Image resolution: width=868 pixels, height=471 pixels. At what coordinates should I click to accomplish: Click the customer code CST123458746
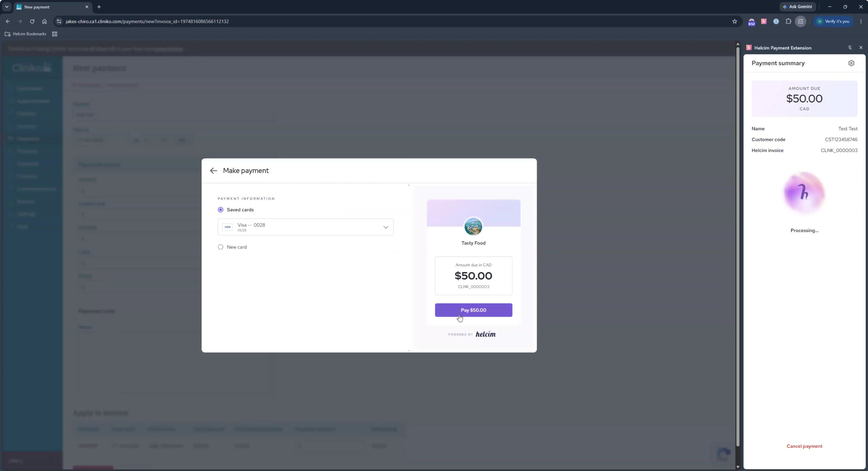click(841, 139)
